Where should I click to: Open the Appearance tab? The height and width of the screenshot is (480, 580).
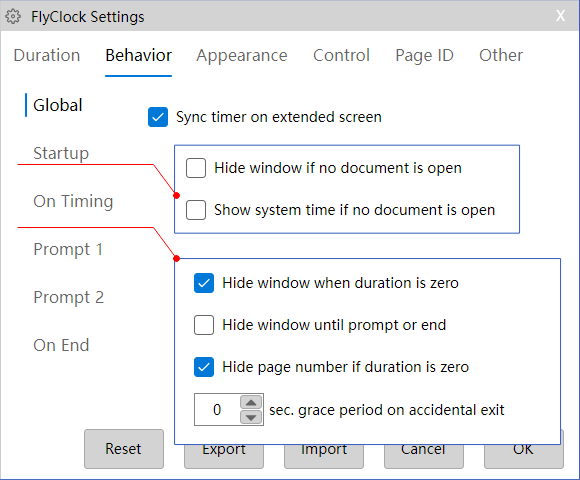click(242, 55)
